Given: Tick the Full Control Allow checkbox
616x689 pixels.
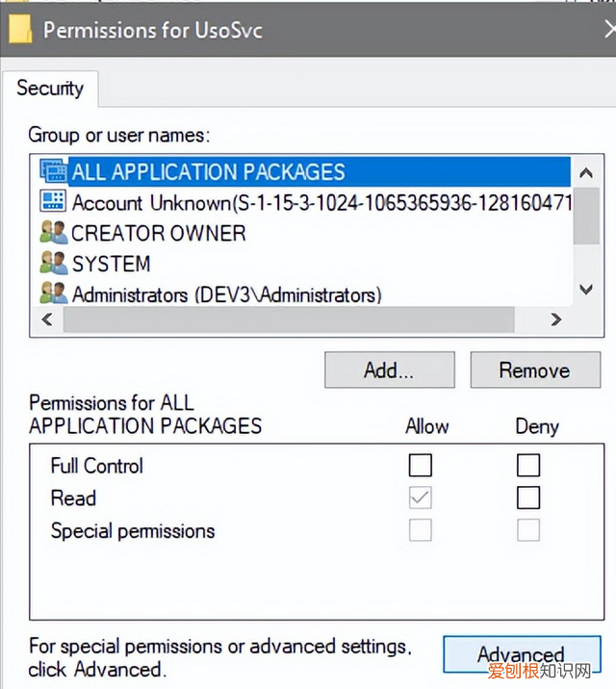Looking at the screenshot, I should [421, 467].
